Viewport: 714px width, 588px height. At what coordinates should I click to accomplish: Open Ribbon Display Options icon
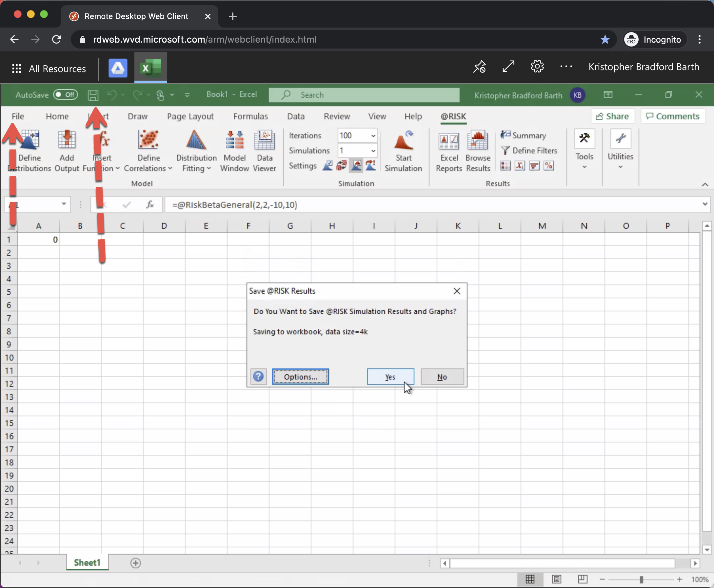(608, 95)
